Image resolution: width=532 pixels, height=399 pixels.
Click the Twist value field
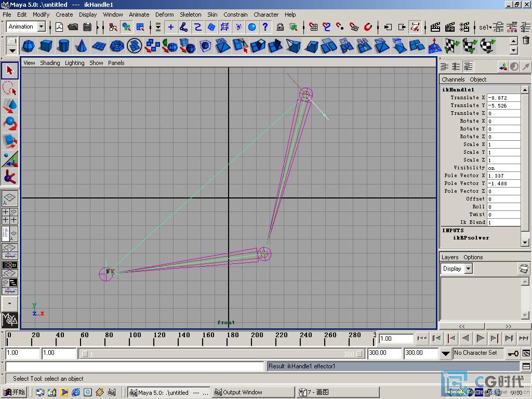point(503,215)
